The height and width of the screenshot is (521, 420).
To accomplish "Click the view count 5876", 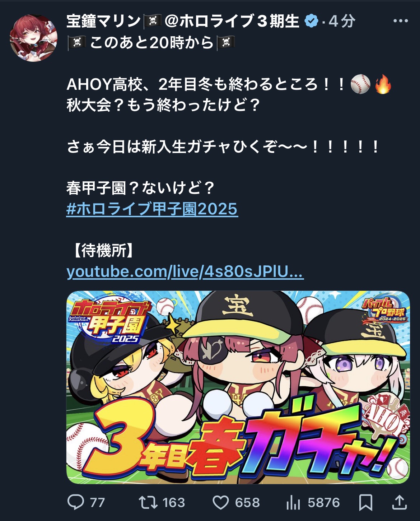I will click(323, 503).
